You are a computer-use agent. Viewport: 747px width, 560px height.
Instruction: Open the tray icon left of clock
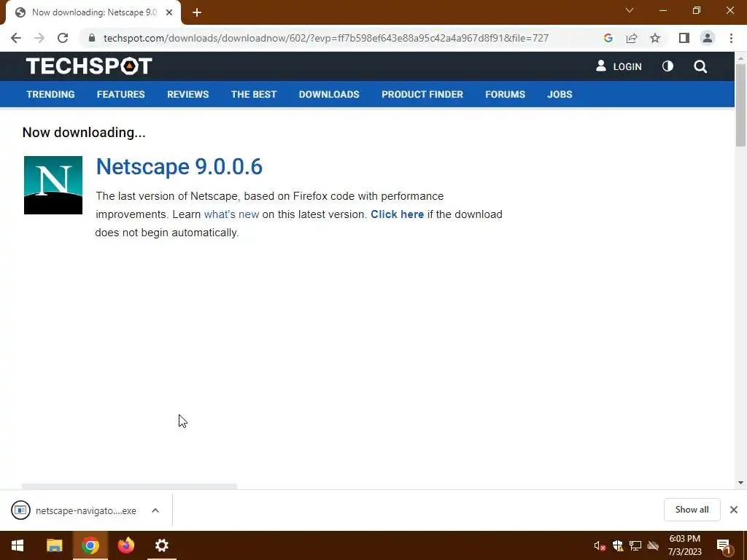pos(653,545)
